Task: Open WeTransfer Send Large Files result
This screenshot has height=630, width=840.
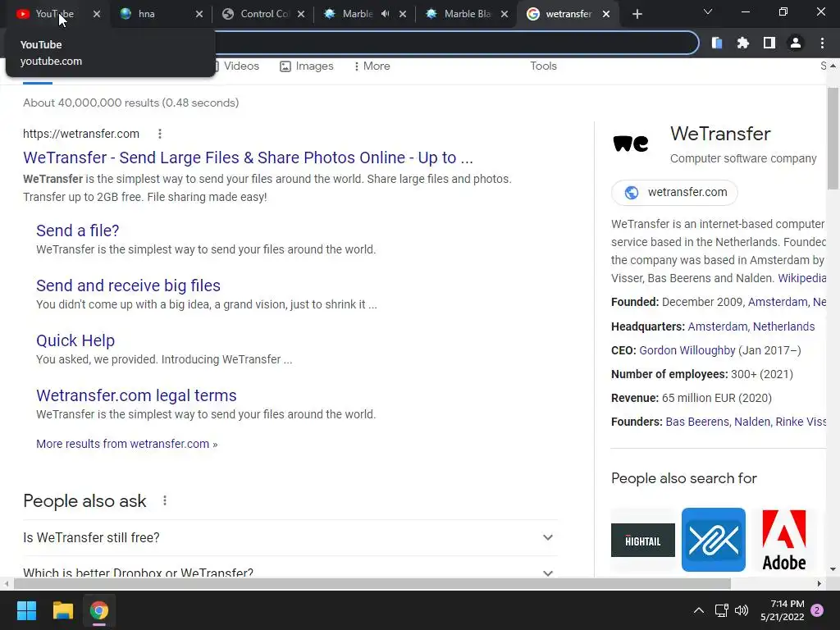Action: (248, 157)
